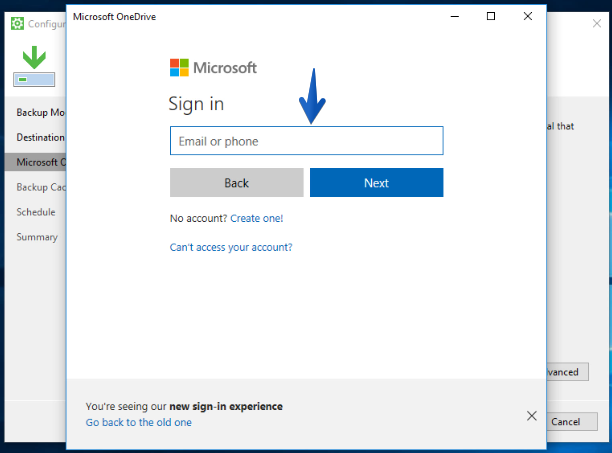The height and width of the screenshot is (453, 612).
Task: Close the background Configure window
Action: point(597,23)
